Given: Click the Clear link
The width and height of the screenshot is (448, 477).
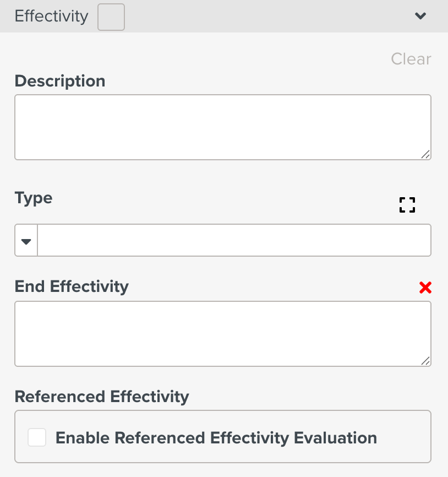Looking at the screenshot, I should (x=411, y=59).
